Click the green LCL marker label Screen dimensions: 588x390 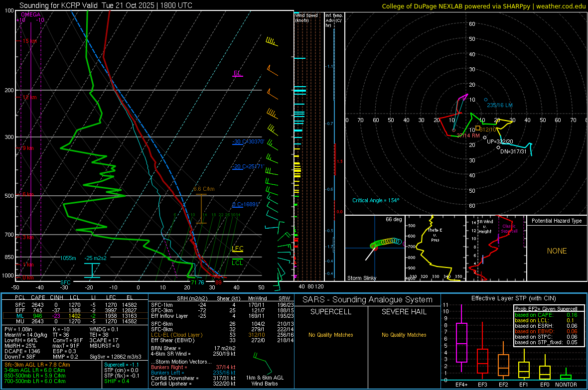pyautogui.click(x=237, y=262)
